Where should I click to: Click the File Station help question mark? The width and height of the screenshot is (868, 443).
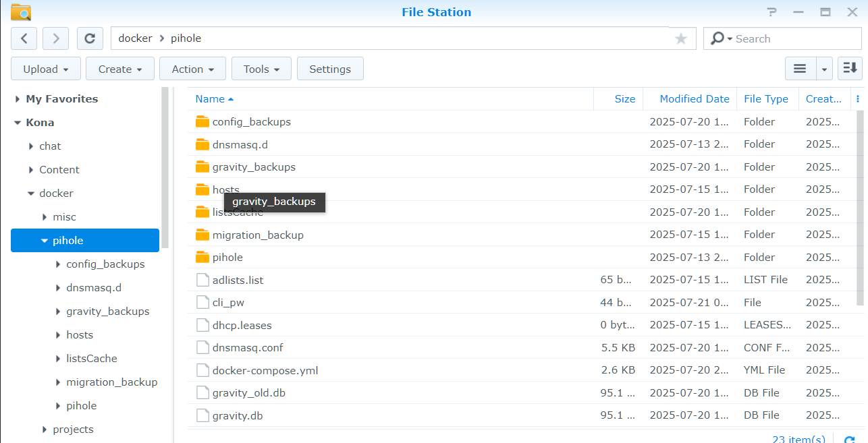772,12
